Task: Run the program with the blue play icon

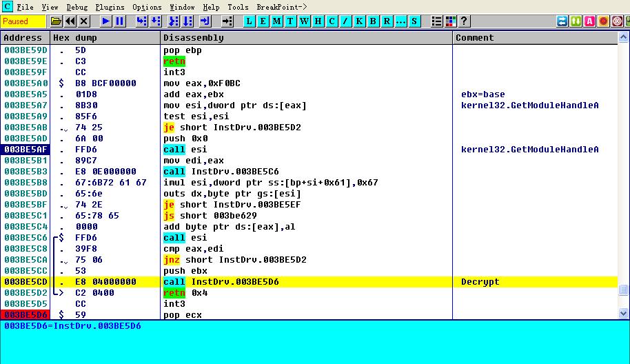Action: 105,21
